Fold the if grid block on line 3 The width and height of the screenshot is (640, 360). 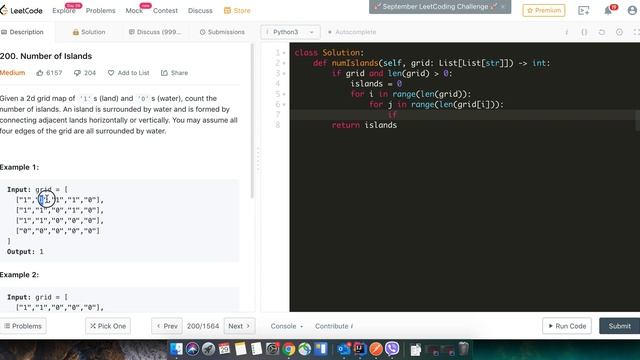284,73
